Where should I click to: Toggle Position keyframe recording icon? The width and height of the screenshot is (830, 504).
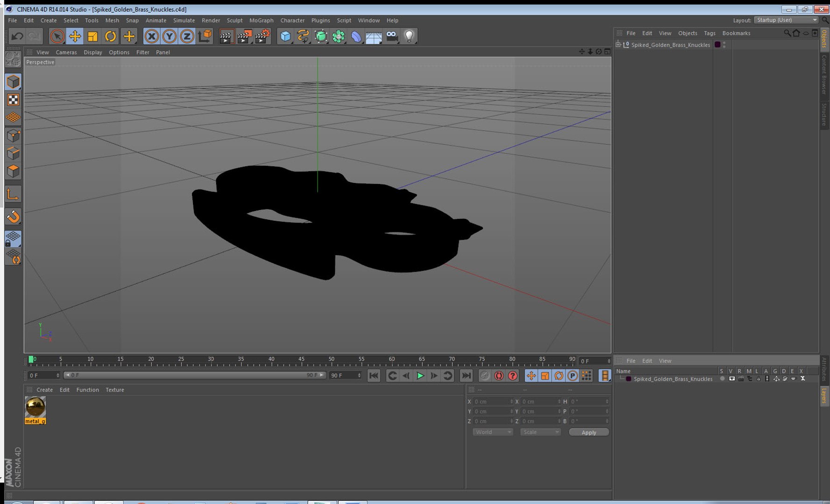531,376
